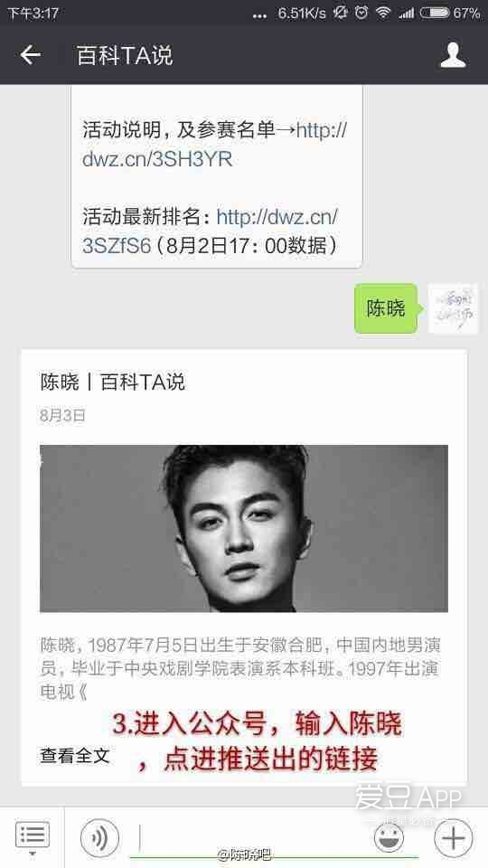Image resolution: width=488 pixels, height=868 pixels.
Task: Tap the 百科TA说 chat title
Action: point(125,55)
